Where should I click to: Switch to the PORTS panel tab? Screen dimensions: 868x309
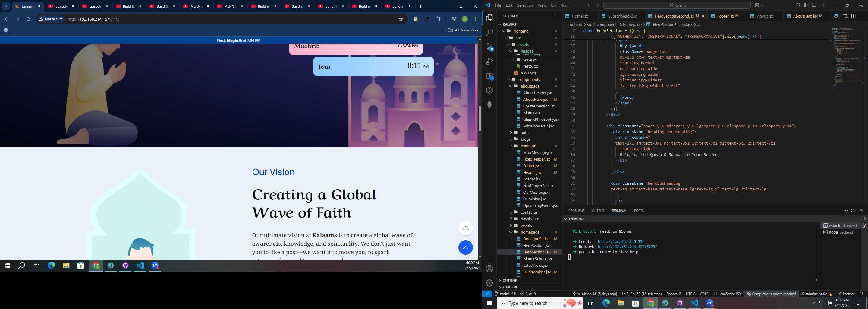coord(639,211)
